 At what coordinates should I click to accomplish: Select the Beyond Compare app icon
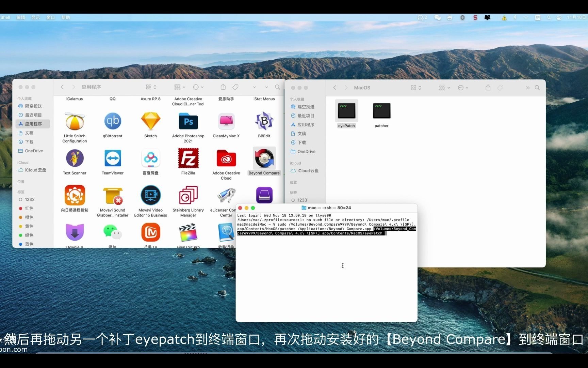(x=264, y=158)
